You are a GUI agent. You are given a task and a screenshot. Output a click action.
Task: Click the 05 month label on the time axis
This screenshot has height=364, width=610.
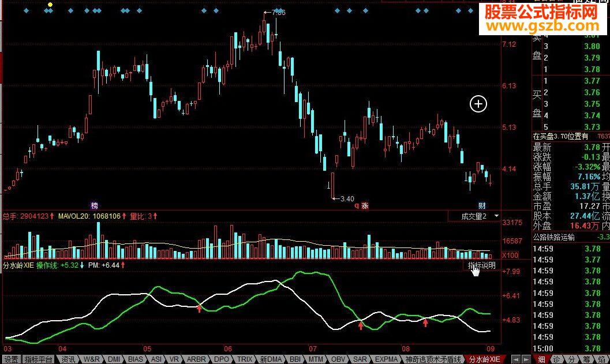click(147, 348)
